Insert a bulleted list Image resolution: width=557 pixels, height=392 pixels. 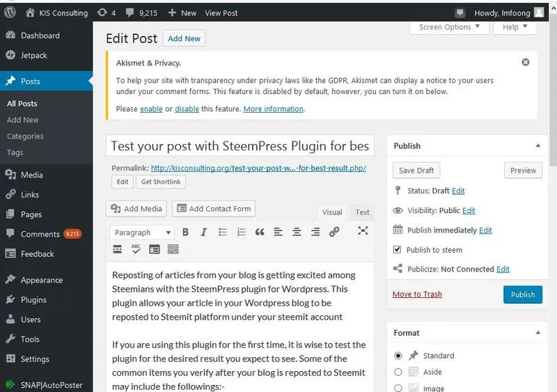point(223,232)
